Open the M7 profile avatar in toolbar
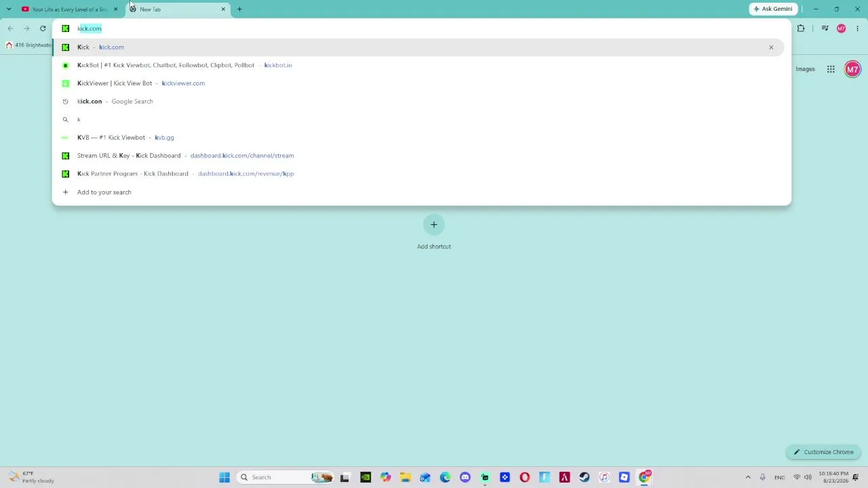868x488 pixels. coord(842,28)
